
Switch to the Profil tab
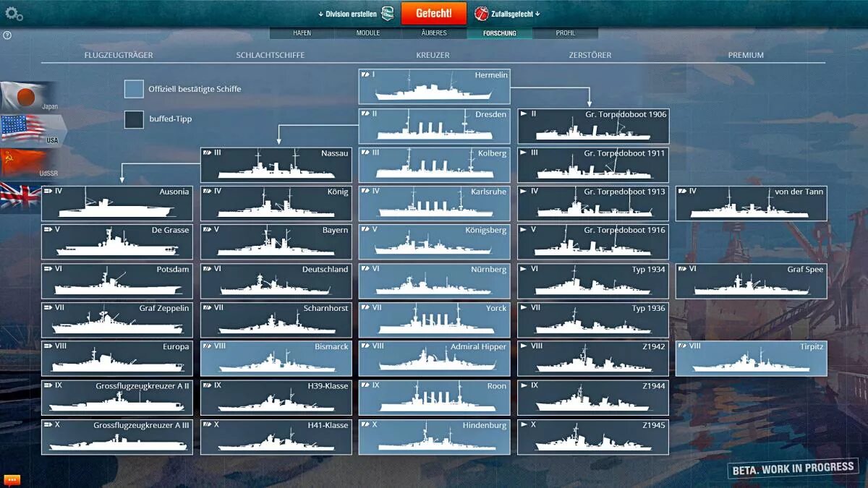click(x=566, y=33)
